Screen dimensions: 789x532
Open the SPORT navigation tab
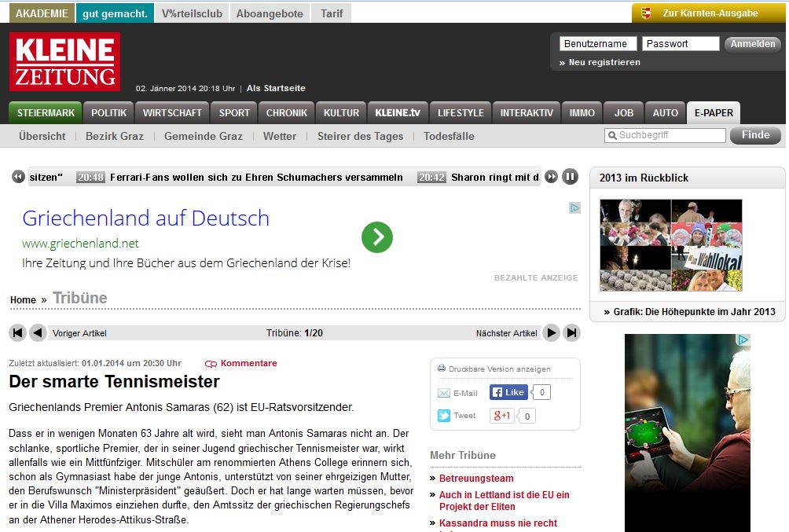[x=234, y=112]
